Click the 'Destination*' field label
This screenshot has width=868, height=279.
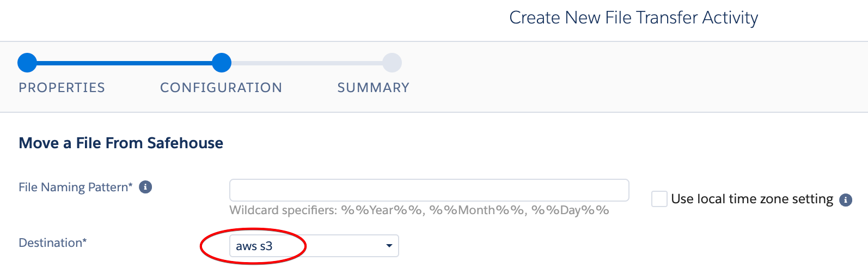pos(53,243)
